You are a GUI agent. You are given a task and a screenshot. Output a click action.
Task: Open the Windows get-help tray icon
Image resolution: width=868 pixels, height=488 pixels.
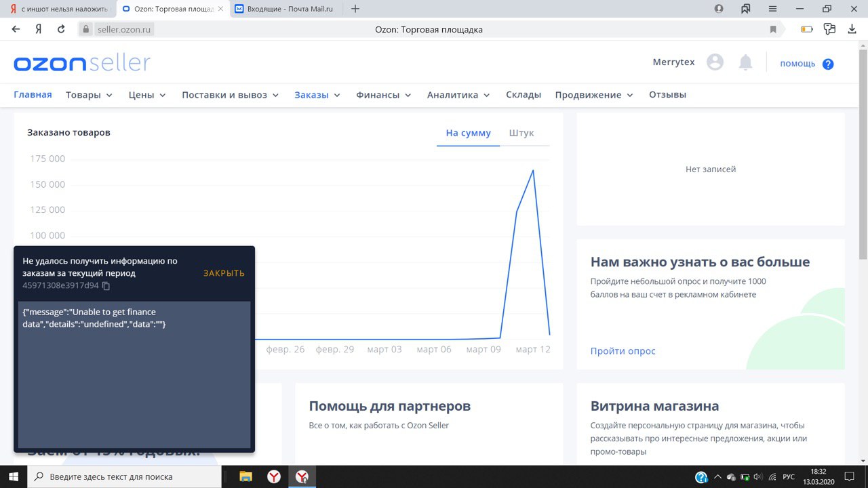(x=701, y=476)
